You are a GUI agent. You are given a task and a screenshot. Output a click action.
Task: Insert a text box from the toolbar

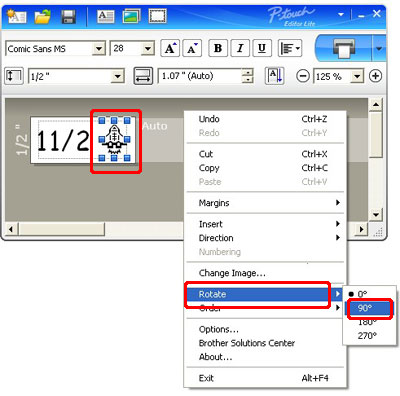click(106, 16)
